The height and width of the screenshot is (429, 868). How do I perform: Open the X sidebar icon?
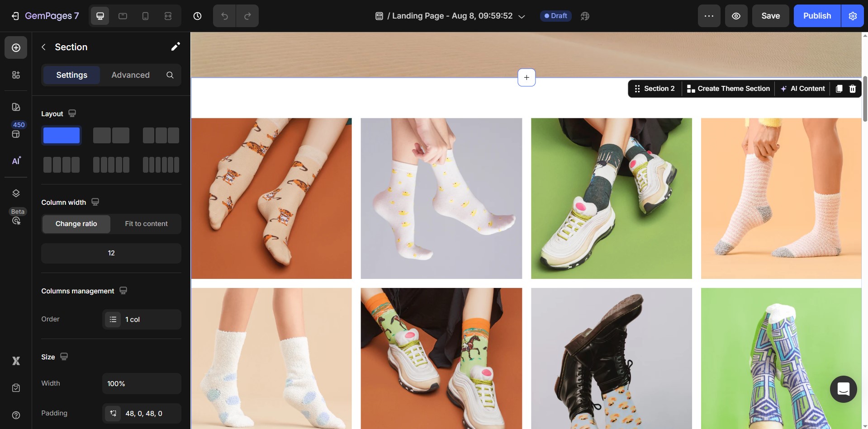coord(16,361)
